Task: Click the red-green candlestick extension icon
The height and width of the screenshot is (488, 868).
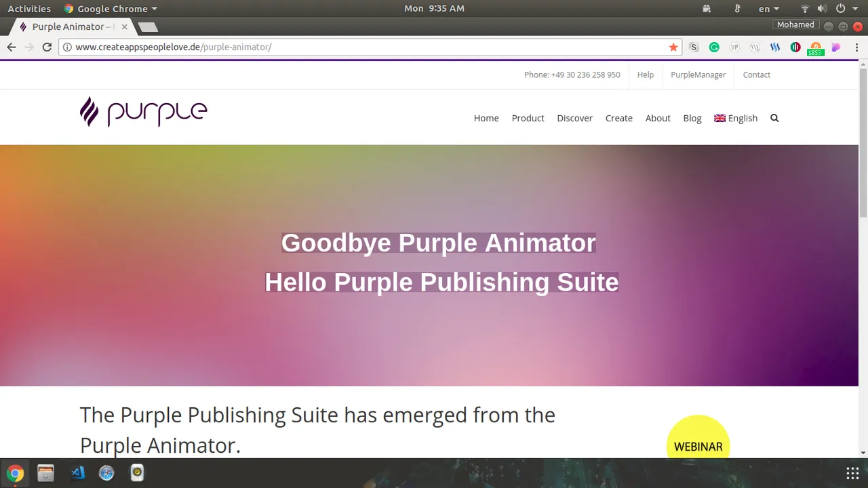Action: coord(795,47)
